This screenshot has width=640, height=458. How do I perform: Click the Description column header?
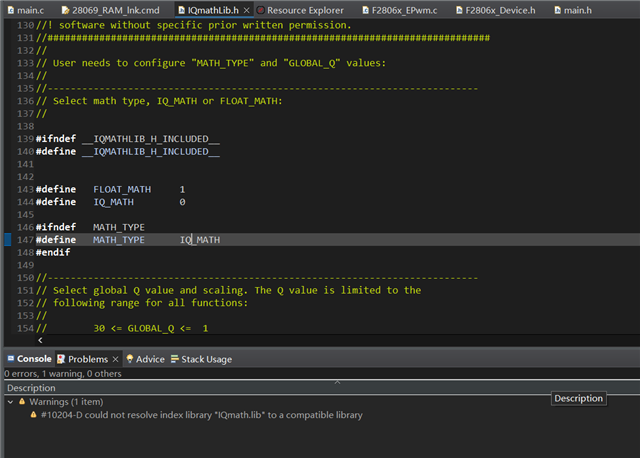click(x=32, y=387)
